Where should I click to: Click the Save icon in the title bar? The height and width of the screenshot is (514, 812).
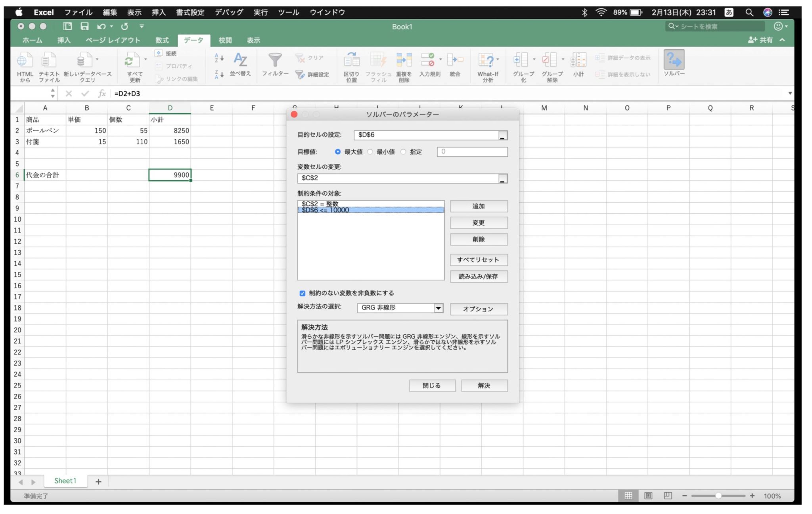(84, 27)
